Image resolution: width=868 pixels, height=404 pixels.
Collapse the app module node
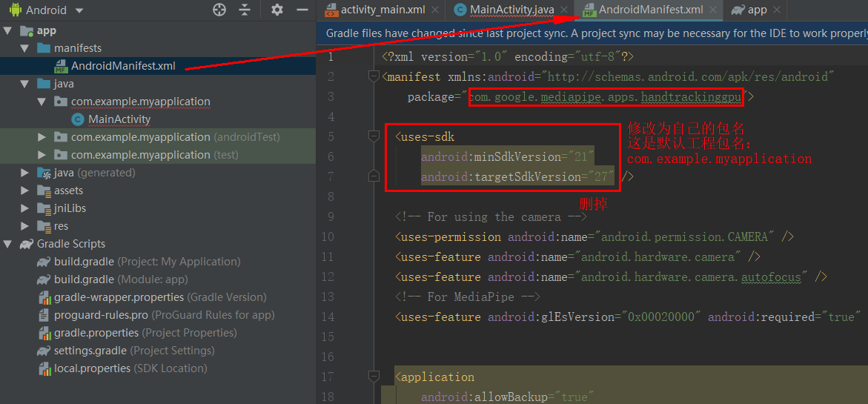(x=7, y=31)
